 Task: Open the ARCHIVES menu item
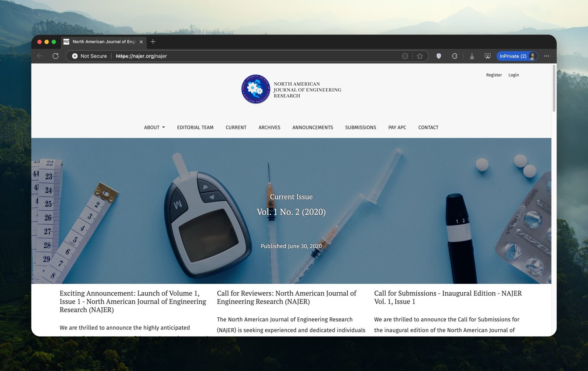coord(269,128)
